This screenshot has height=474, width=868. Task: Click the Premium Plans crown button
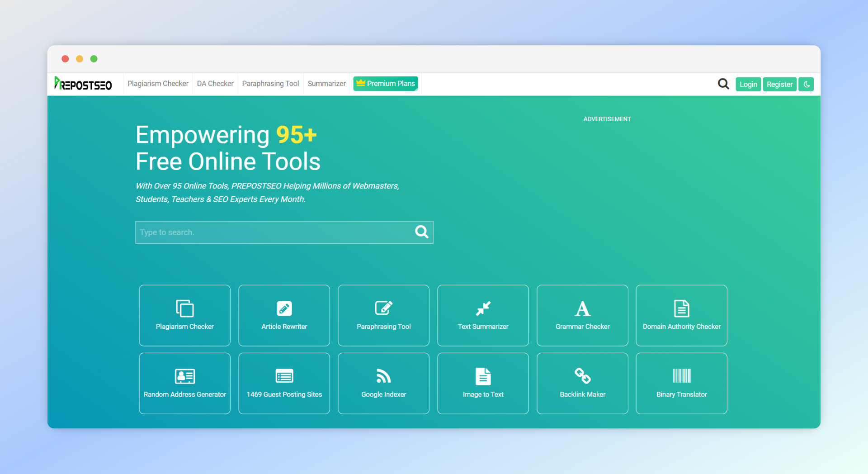tap(386, 84)
